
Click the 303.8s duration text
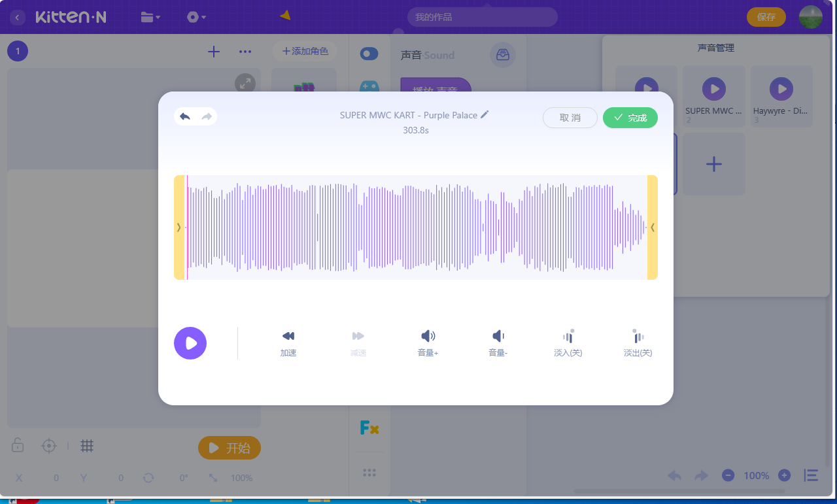(x=416, y=130)
